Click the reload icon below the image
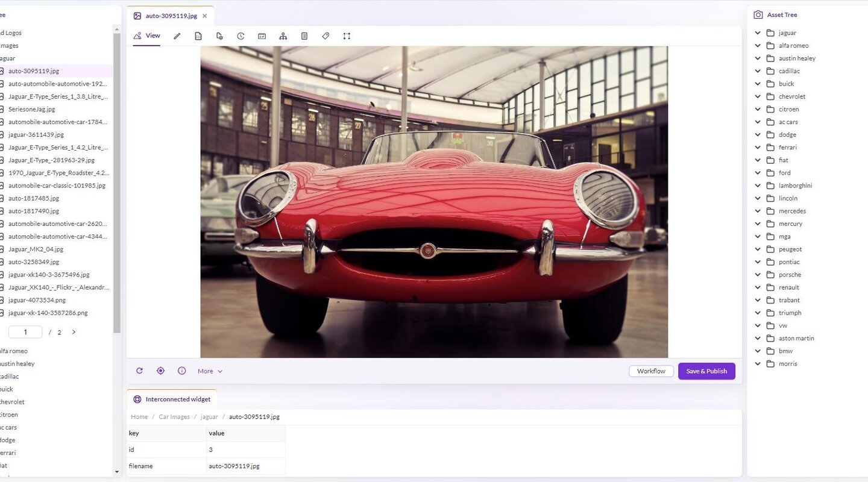The image size is (868, 482). tap(140, 371)
